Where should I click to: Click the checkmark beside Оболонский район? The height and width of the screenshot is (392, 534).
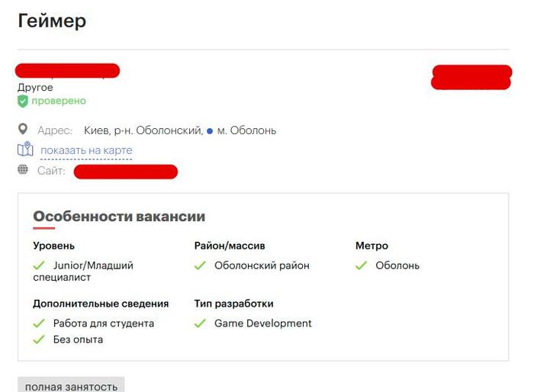200,265
